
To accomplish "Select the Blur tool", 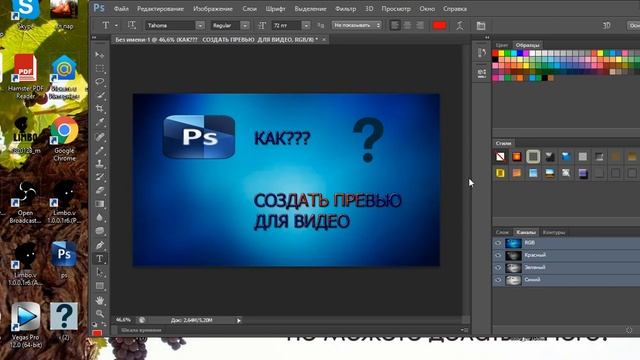I will tap(100, 218).
